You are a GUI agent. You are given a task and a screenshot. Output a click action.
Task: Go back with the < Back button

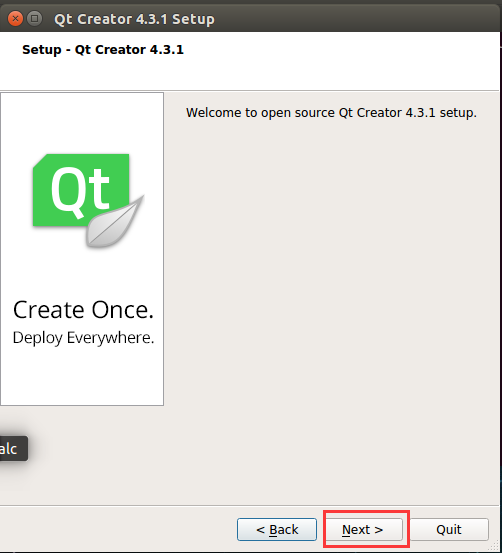click(277, 529)
